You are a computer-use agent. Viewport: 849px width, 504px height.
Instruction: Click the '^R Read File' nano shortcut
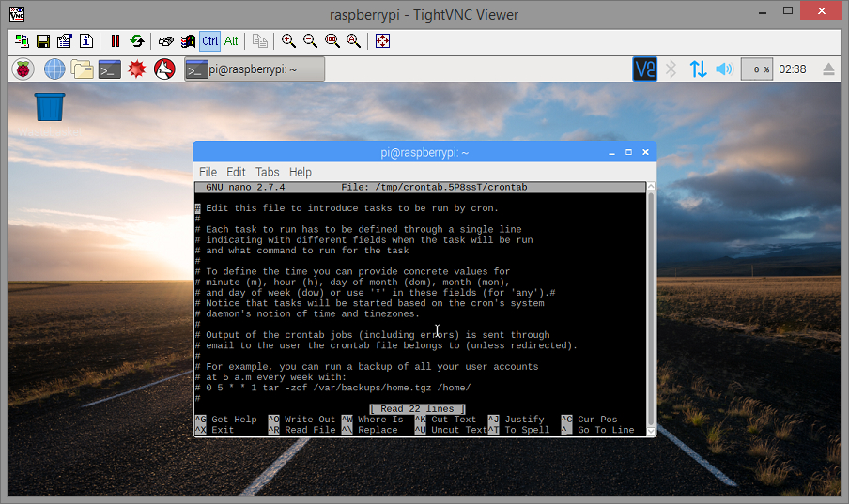[x=302, y=430]
